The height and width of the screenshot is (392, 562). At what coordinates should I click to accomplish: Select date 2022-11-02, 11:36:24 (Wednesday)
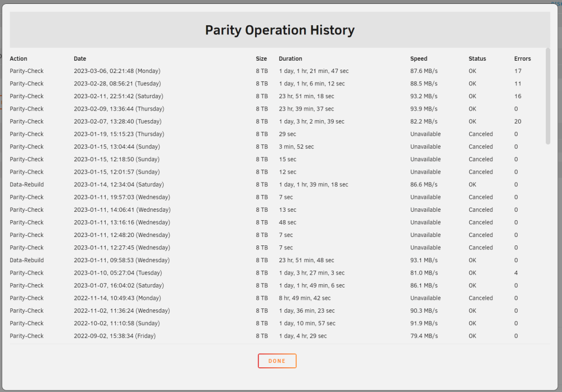pyautogui.click(x=122, y=311)
